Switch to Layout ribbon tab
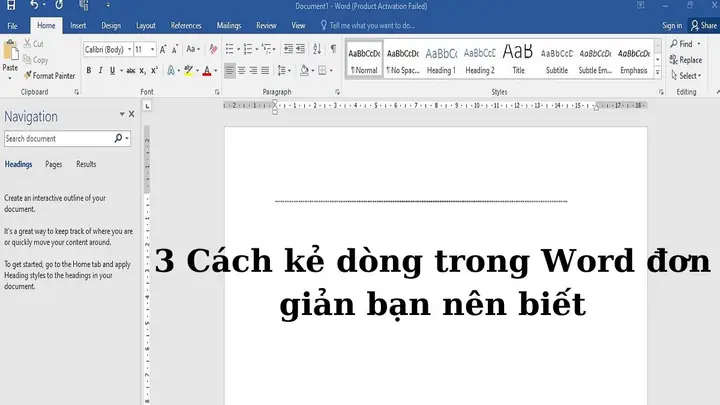720x405 pixels. [x=146, y=26]
